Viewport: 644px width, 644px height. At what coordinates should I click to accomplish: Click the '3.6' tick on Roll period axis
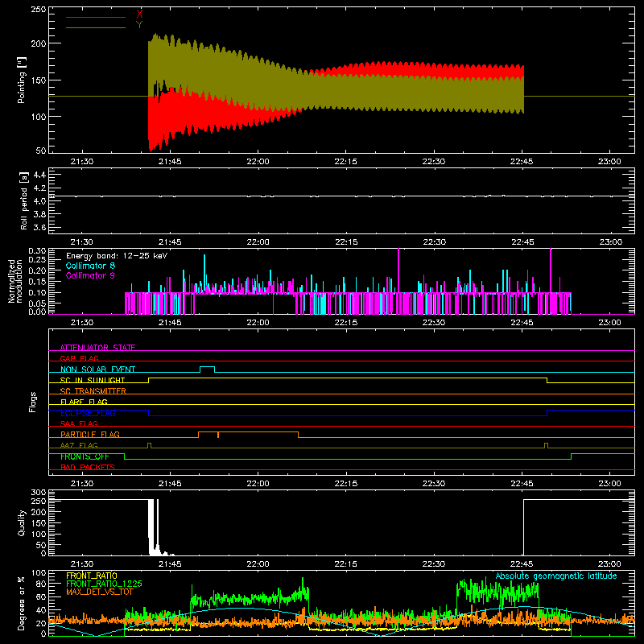pos(39,227)
